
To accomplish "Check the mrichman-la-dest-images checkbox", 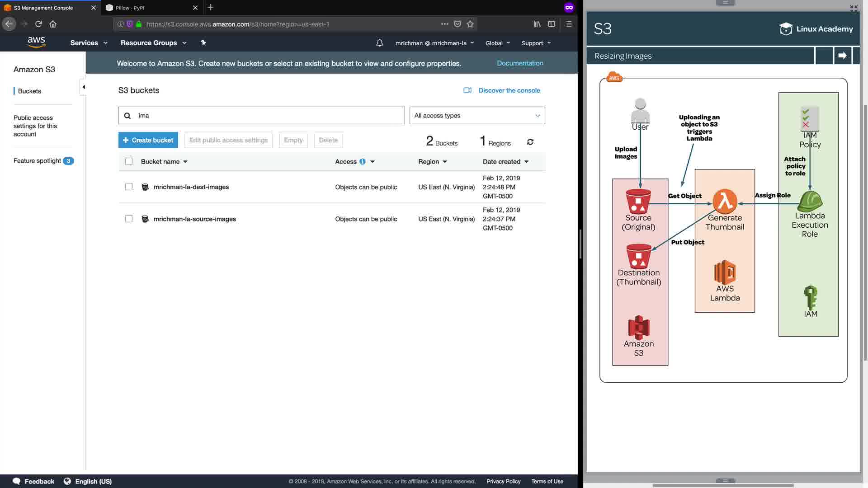I will tap(129, 187).
